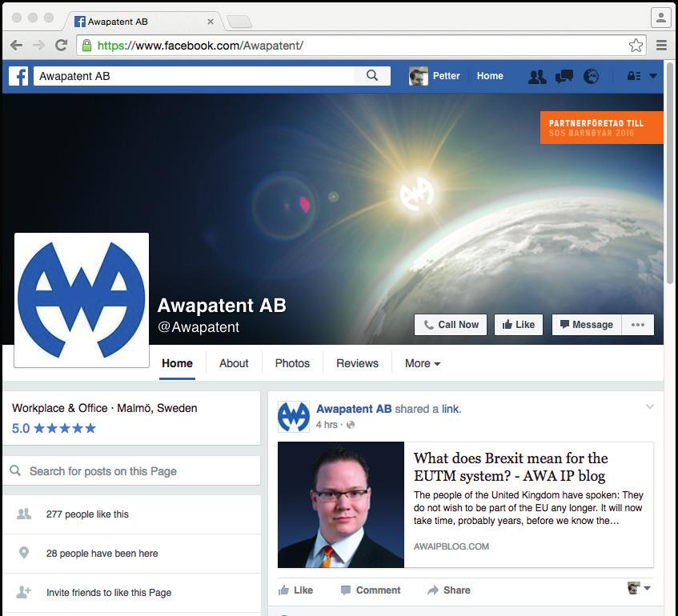
Task: Click the Chrome user profile icon
Action: (660, 18)
